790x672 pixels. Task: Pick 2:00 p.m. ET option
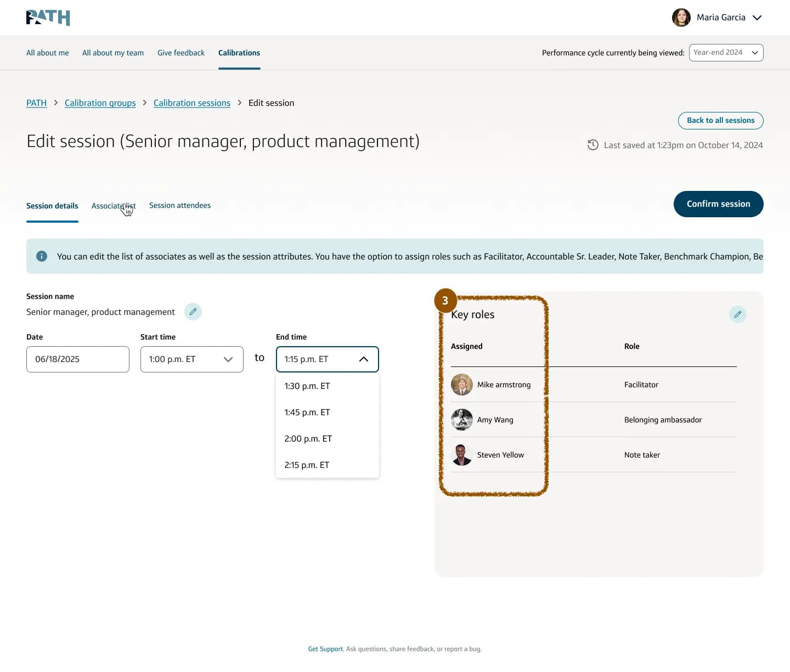[x=328, y=439]
